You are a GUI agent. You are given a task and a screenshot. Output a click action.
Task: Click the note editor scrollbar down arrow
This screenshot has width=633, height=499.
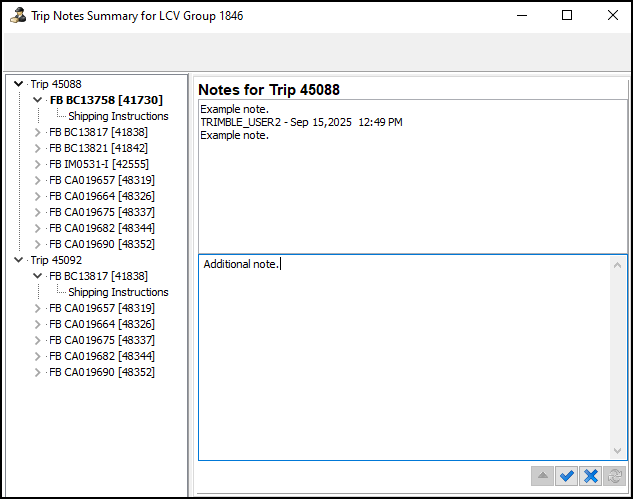[617, 451]
